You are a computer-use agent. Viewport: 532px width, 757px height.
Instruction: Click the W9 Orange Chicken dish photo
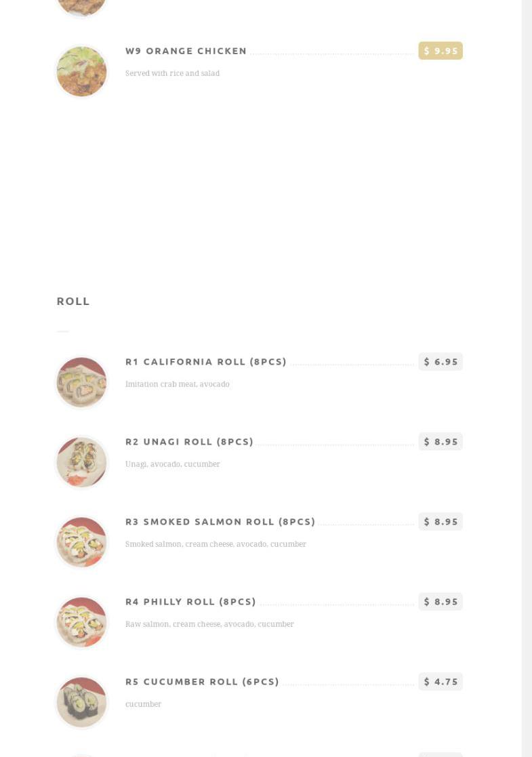(x=81, y=71)
